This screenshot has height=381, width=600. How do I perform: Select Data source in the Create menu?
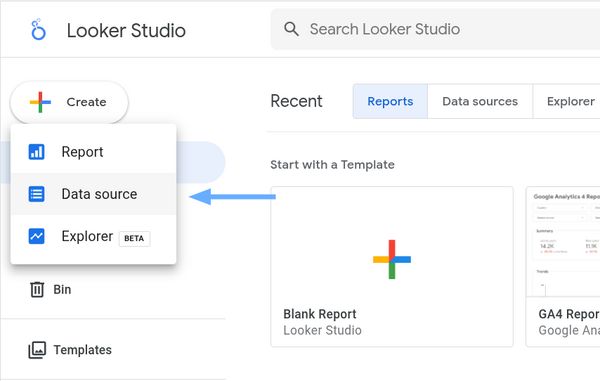point(93,194)
